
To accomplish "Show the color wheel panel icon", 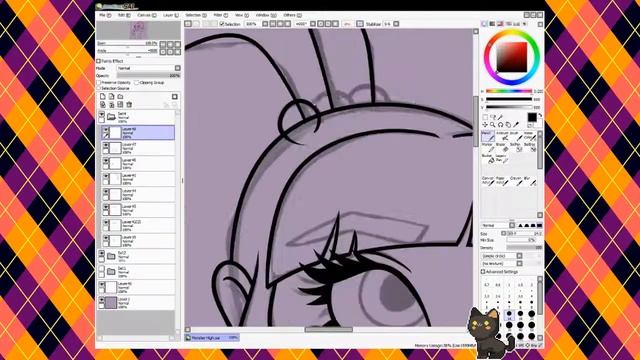I will pos(484,24).
